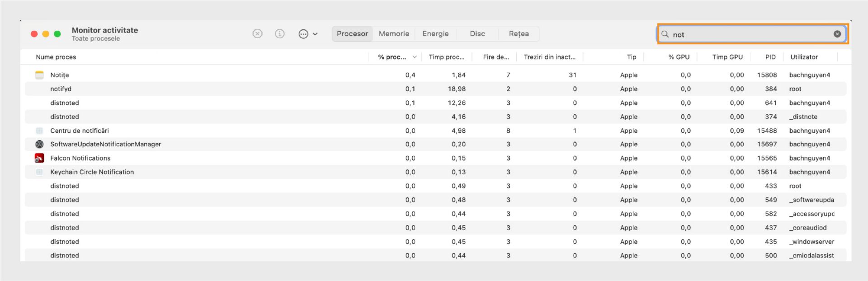
Task: Select the Notițe app icon
Action: click(40, 75)
